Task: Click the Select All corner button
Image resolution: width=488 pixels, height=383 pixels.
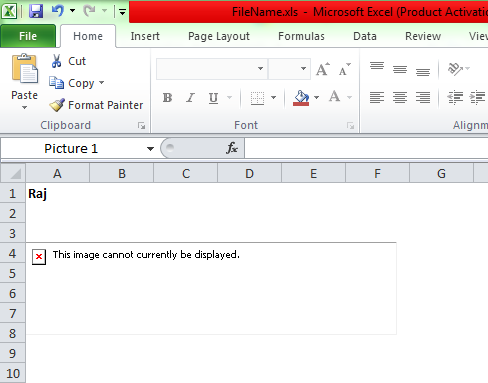Action: (13, 173)
